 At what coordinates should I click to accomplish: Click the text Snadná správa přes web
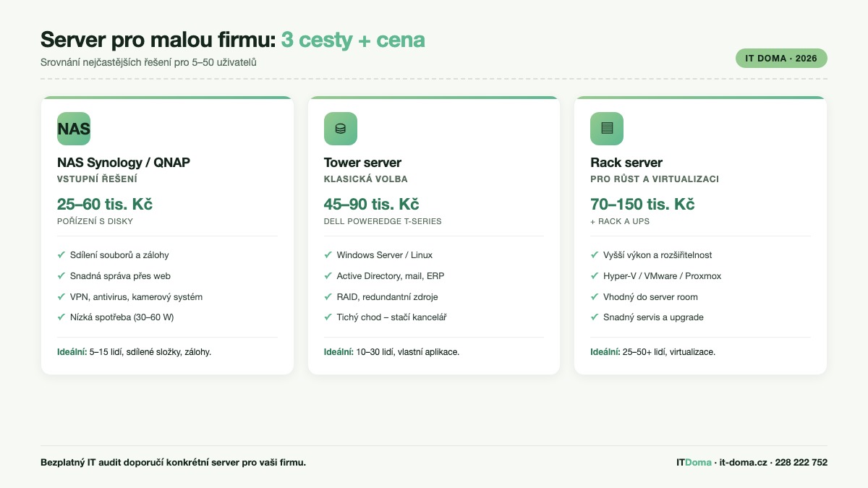pyautogui.click(x=120, y=276)
